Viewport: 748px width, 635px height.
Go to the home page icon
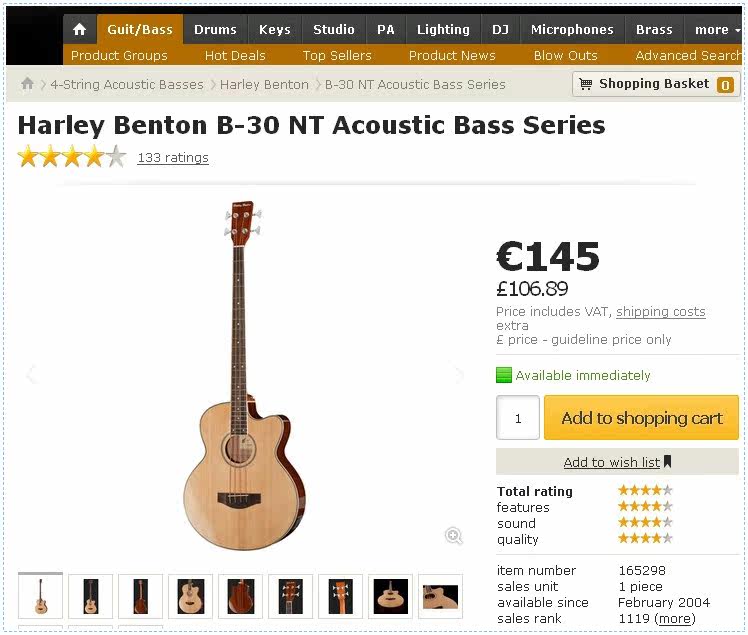click(x=80, y=30)
